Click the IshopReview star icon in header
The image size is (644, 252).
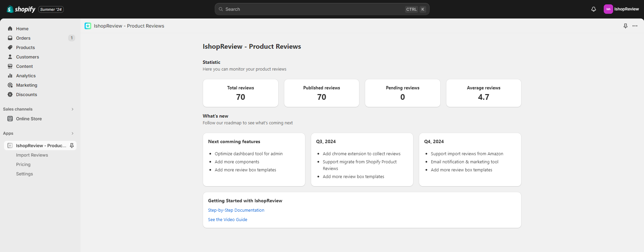click(88, 26)
